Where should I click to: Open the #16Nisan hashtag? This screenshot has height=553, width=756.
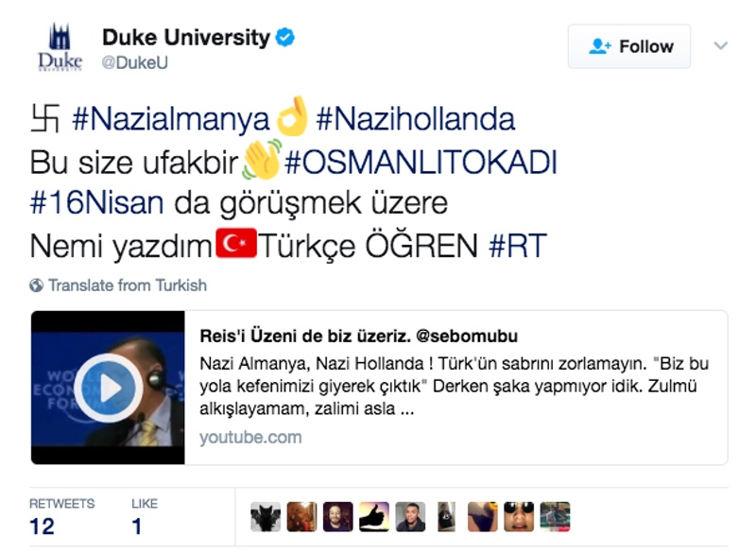[x=97, y=202]
